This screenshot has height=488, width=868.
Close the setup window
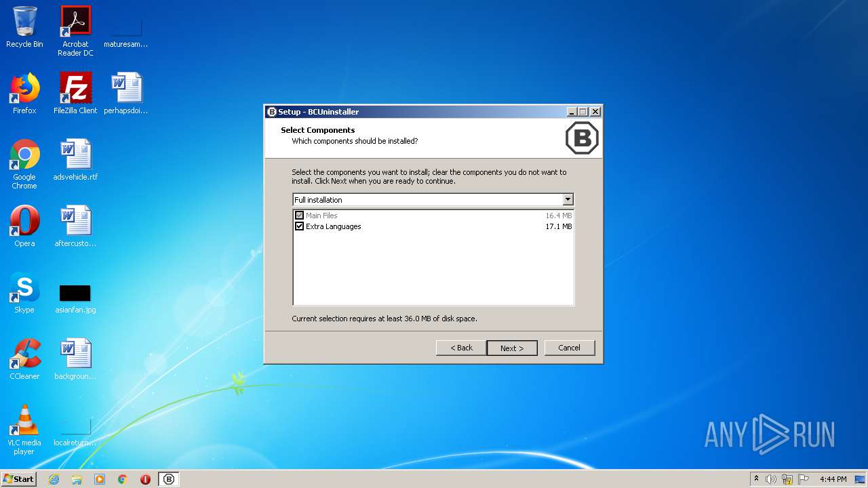pos(595,112)
